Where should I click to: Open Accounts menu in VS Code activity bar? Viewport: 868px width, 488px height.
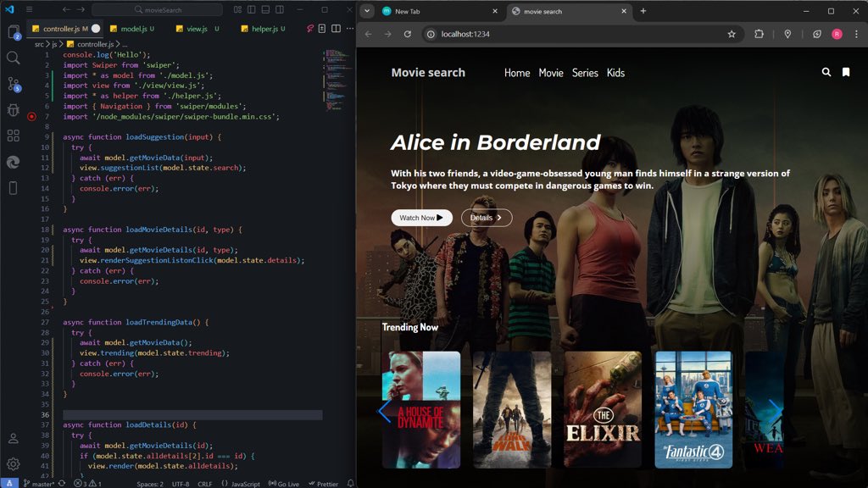(x=14, y=439)
